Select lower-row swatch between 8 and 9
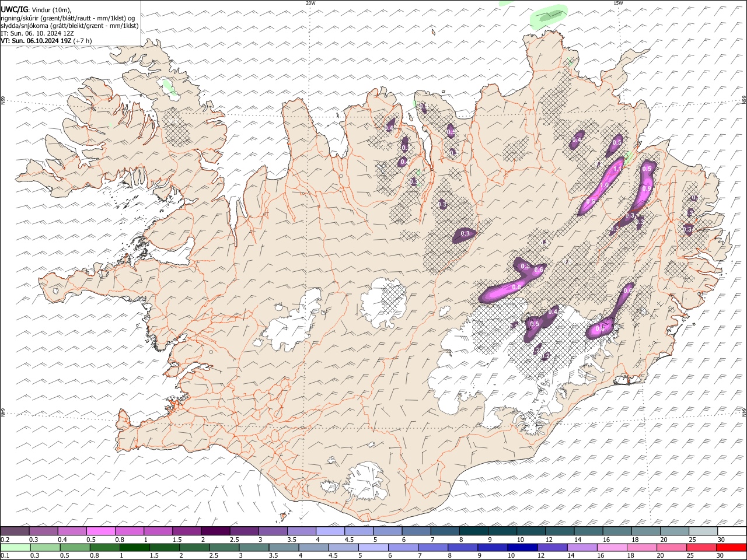747x560 pixels. pos(462,547)
